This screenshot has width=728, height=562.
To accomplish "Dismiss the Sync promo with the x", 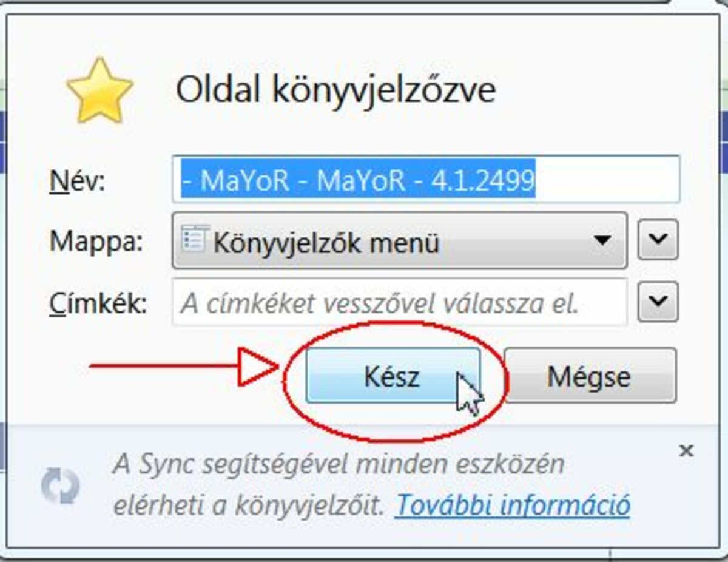I will (686, 450).
